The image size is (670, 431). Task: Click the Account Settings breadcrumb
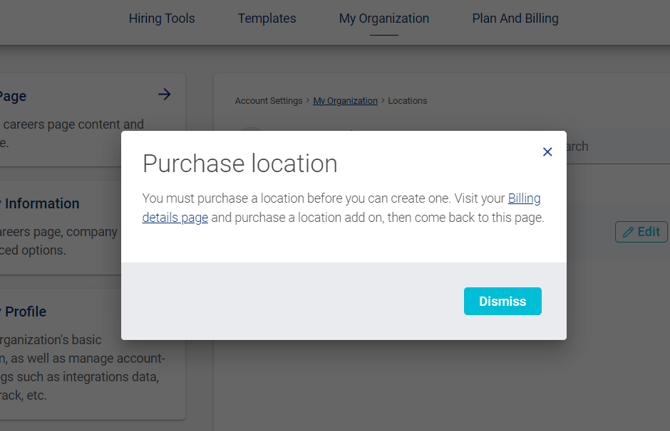pyautogui.click(x=268, y=101)
